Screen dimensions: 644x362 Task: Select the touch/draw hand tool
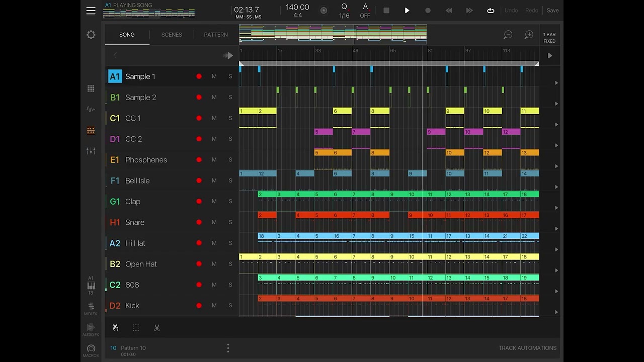tap(115, 328)
